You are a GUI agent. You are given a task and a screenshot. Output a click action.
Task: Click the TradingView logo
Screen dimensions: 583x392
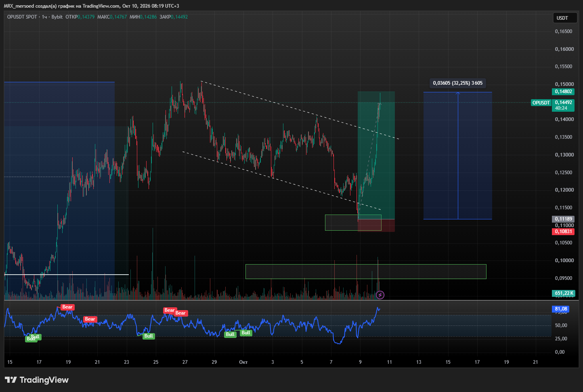click(37, 380)
